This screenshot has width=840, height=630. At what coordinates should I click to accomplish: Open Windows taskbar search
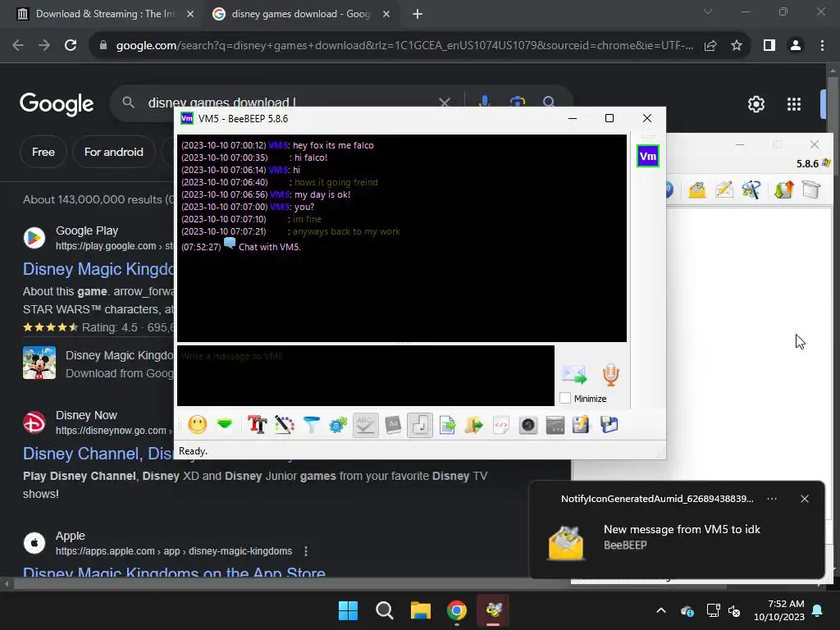pyautogui.click(x=384, y=610)
